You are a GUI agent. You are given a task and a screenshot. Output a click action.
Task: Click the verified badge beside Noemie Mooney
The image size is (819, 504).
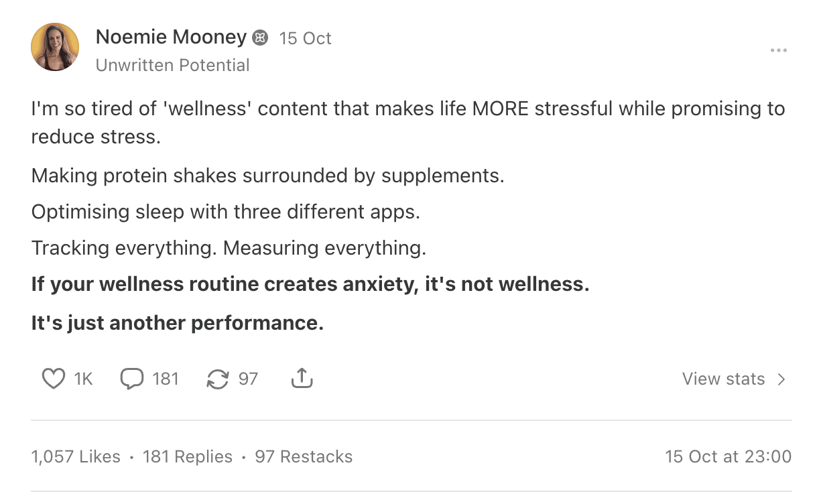click(x=260, y=38)
